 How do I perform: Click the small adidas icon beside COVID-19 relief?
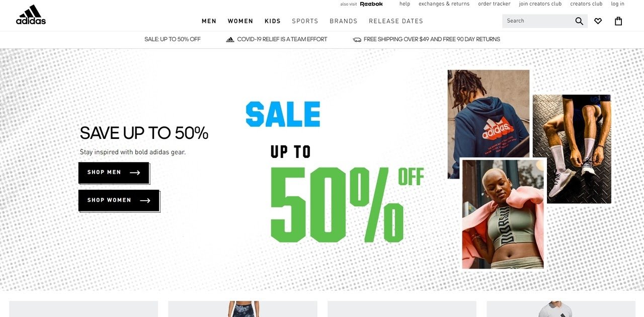[x=230, y=39]
